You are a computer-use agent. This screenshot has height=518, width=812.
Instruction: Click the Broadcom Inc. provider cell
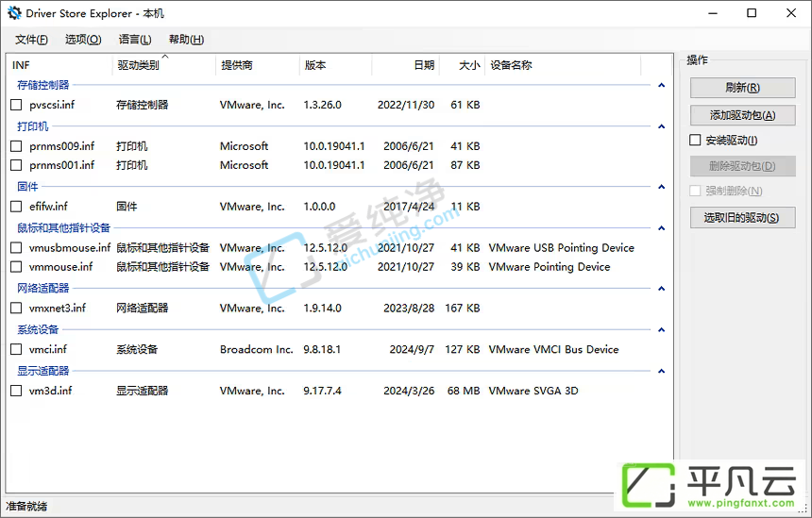click(x=256, y=349)
